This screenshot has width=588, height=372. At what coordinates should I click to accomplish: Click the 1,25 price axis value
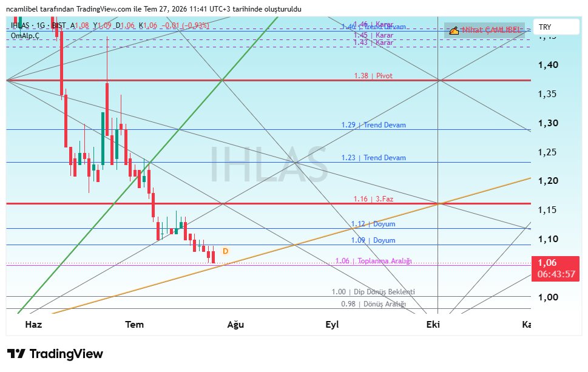click(x=548, y=152)
